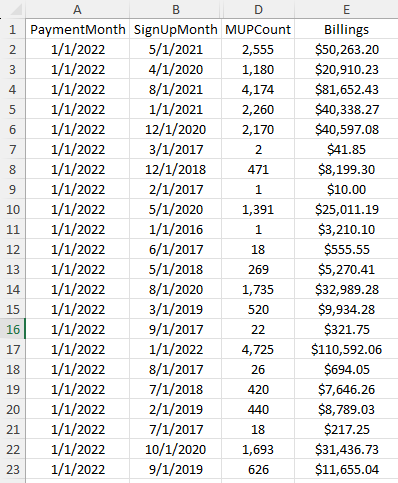Select column D header

pyautogui.click(x=258, y=10)
